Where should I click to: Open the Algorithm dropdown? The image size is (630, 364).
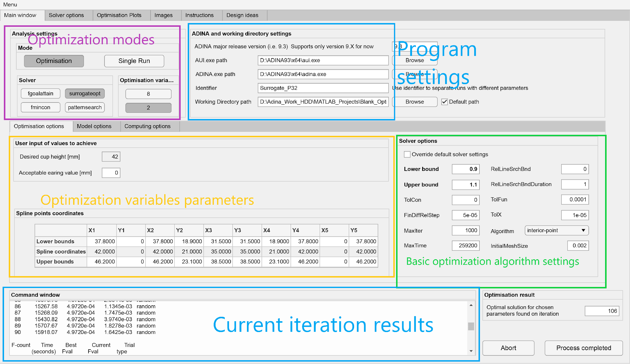coord(556,230)
